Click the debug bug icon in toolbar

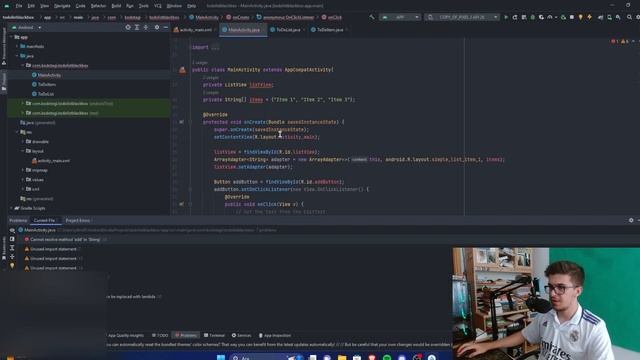point(533,17)
